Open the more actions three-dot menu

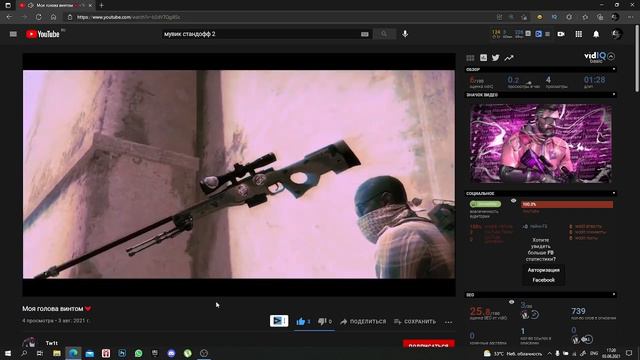click(449, 322)
